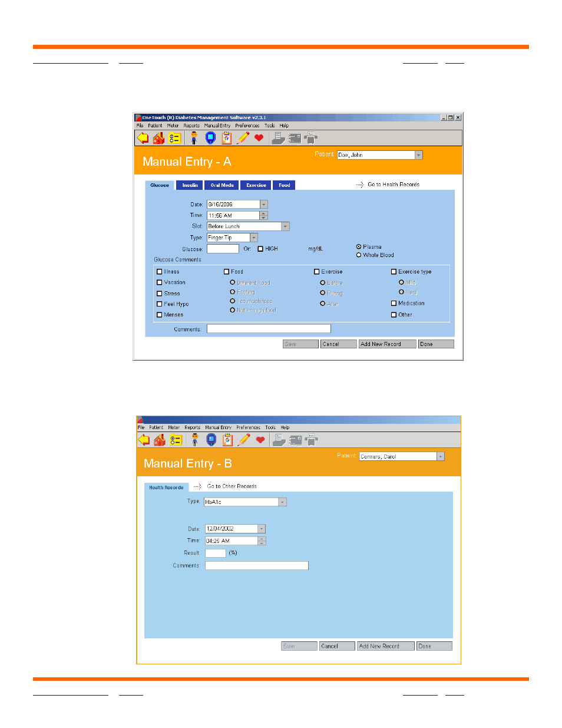
Task: Open the Slot dropdown showing Before Lunch
Action: 286,226
